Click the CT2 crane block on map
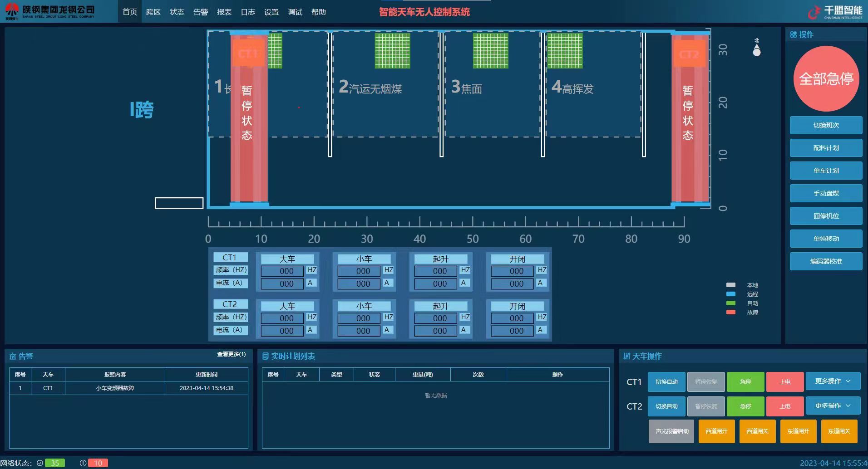The image size is (868, 469). (689, 54)
